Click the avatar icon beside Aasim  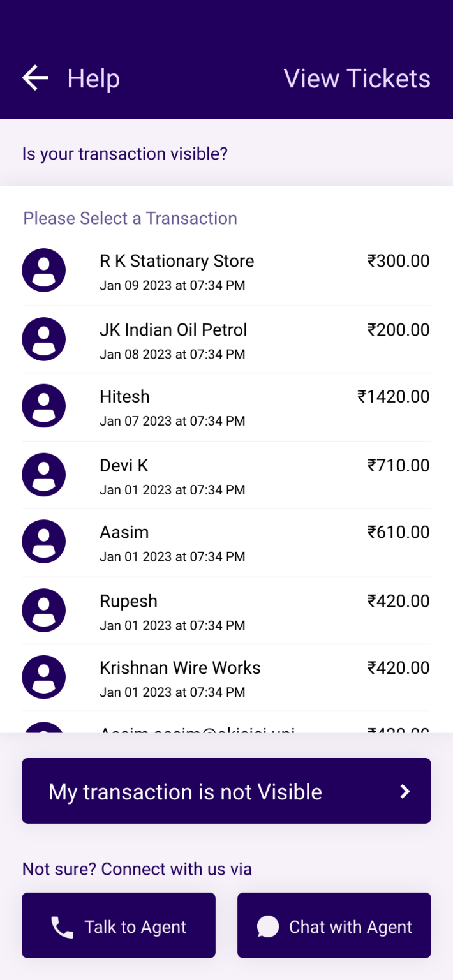click(x=43, y=540)
